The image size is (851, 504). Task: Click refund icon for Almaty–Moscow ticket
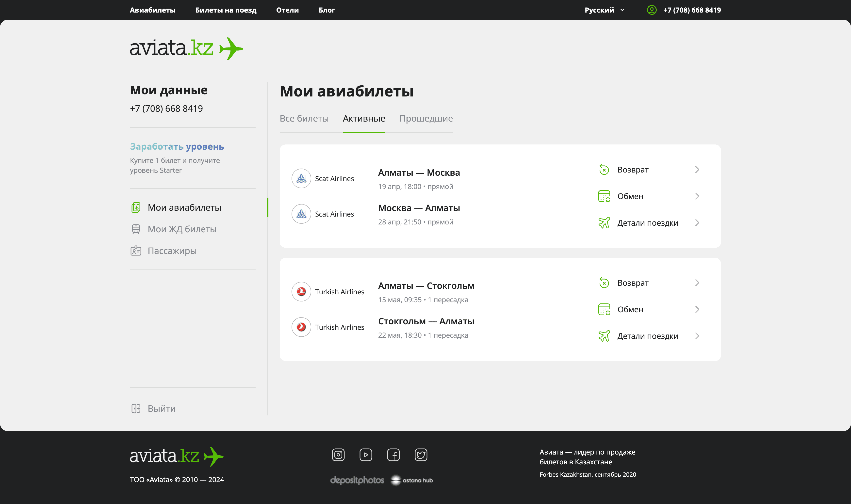[x=604, y=170]
